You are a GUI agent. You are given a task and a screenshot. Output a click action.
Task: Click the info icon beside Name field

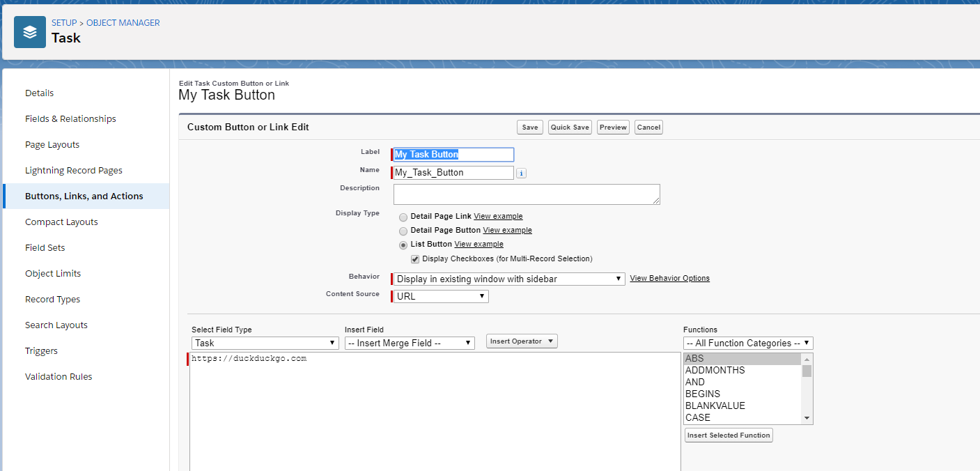click(521, 173)
